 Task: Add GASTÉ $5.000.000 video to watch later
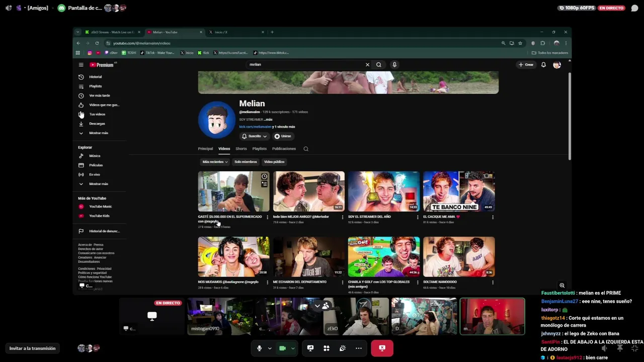264,176
